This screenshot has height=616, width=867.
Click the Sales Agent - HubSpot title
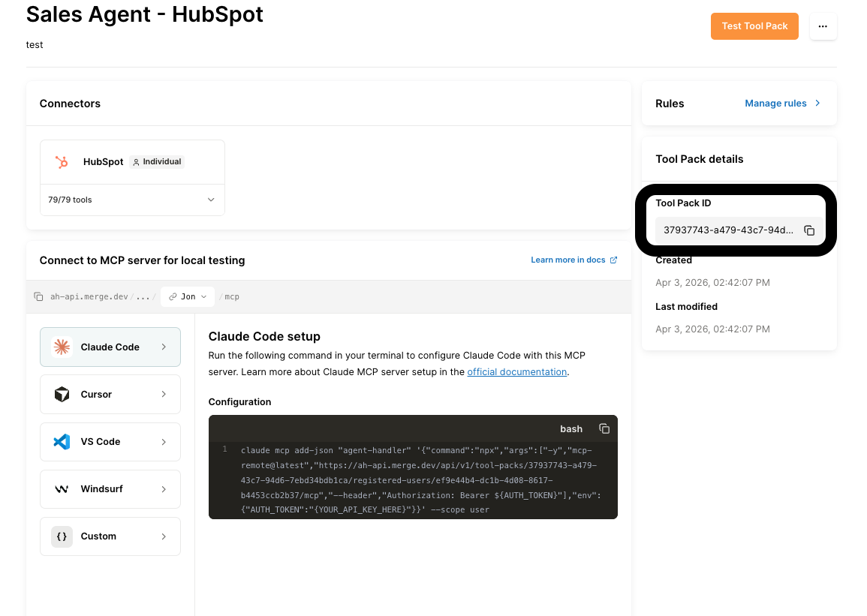145,14
